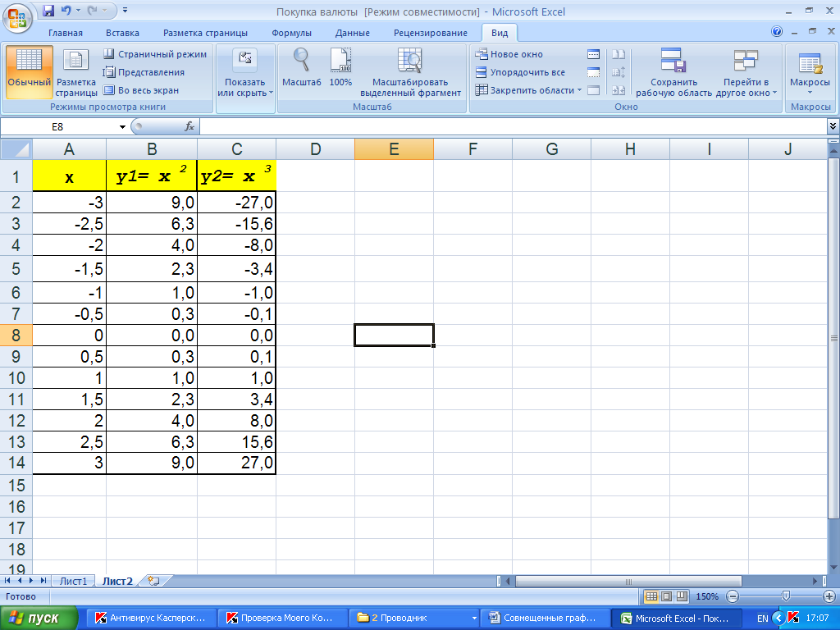840x630 pixels.
Task: Toggle Normal view button in status bar
Action: pyautogui.click(x=651, y=596)
